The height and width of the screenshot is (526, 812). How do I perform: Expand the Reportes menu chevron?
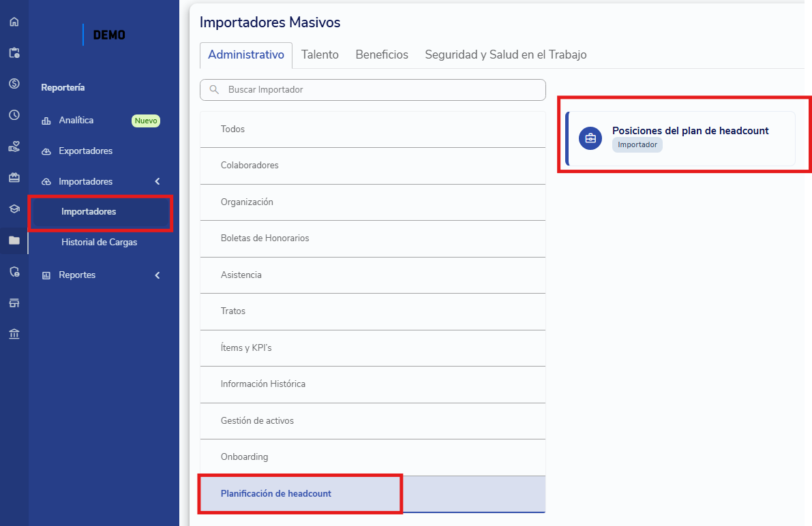(x=157, y=275)
